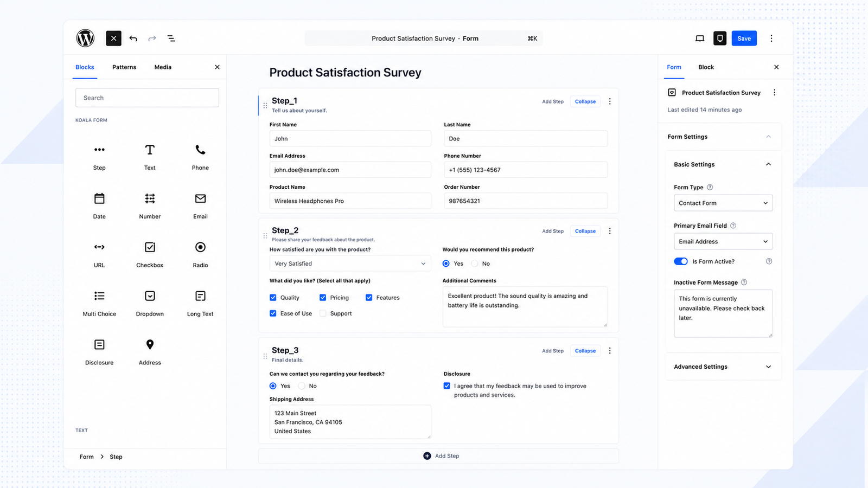Switch to the Blocks tab

coord(85,67)
